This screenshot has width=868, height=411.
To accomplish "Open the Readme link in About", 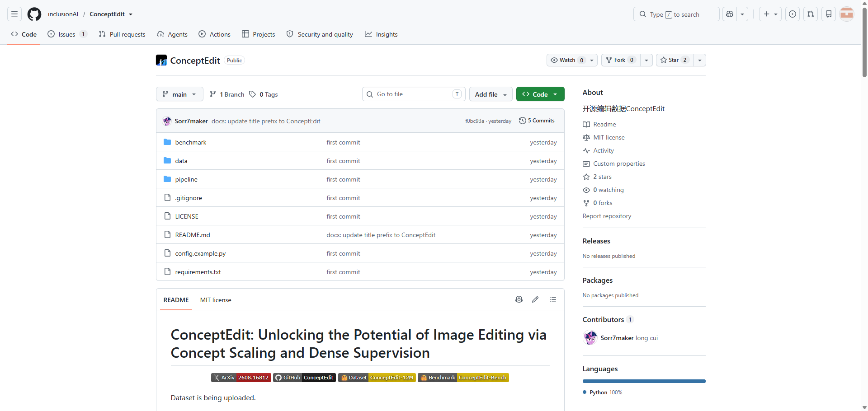I will [604, 124].
